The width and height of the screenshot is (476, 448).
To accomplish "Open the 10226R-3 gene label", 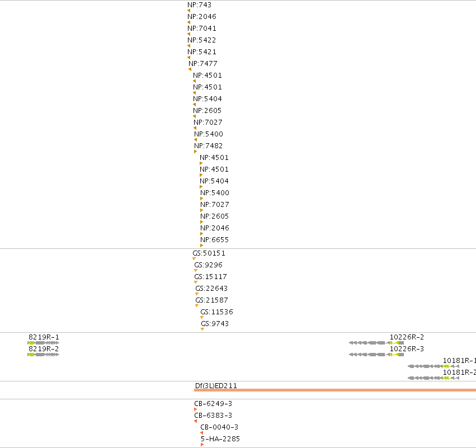I will click(407, 349).
